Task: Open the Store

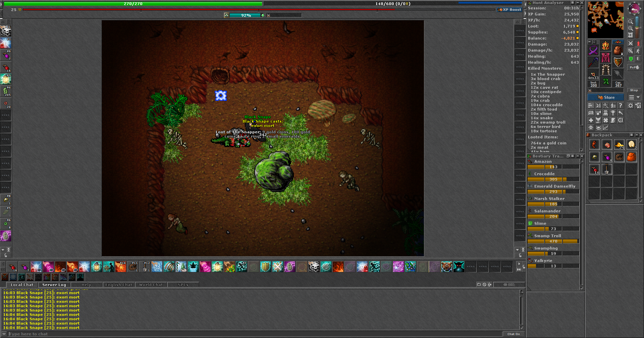Action: click(606, 97)
